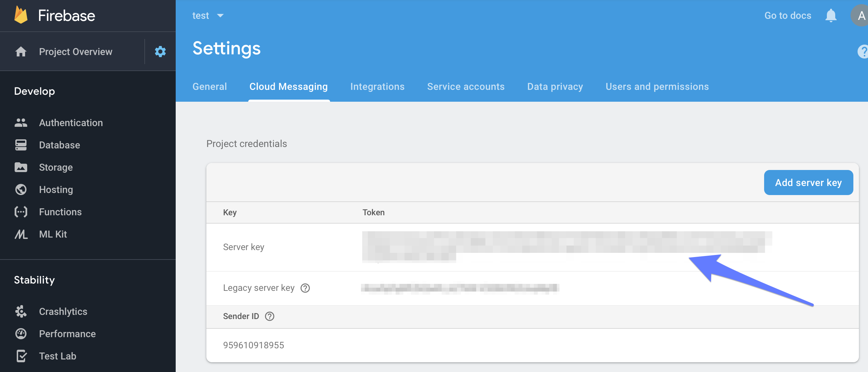Screen dimensions: 868x372
Task: Open Hosting section
Action: pos(56,189)
